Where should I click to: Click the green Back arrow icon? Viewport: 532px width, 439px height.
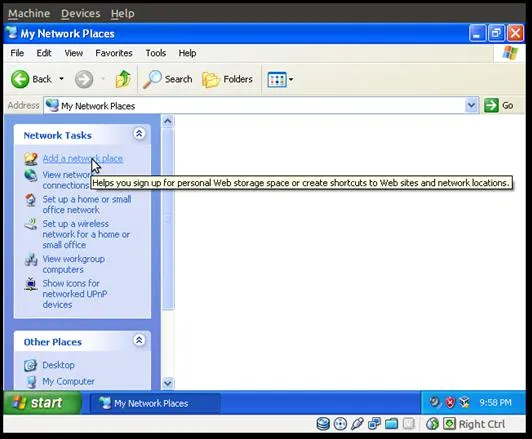click(x=20, y=79)
